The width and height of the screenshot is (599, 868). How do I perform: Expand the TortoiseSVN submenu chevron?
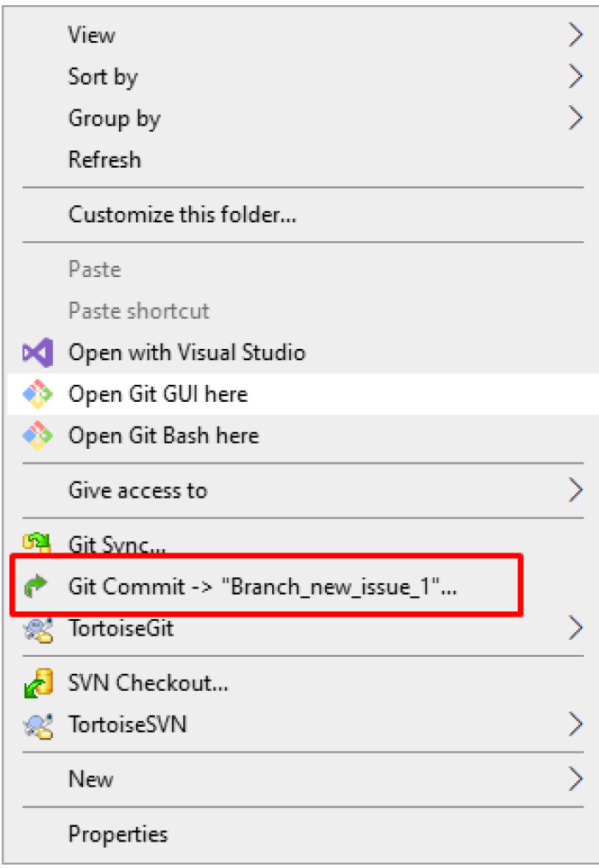tap(576, 724)
